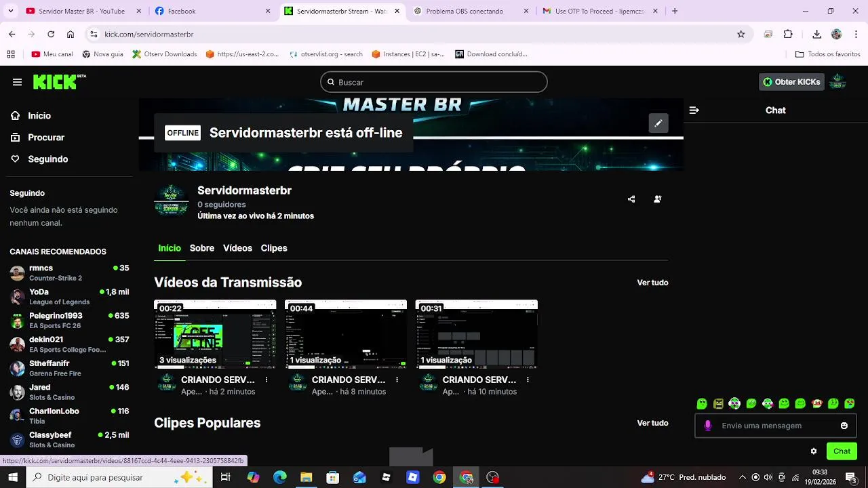Play the 00:44 stream video thumbnail
Viewport: 868px width, 488px height.
coord(346,334)
